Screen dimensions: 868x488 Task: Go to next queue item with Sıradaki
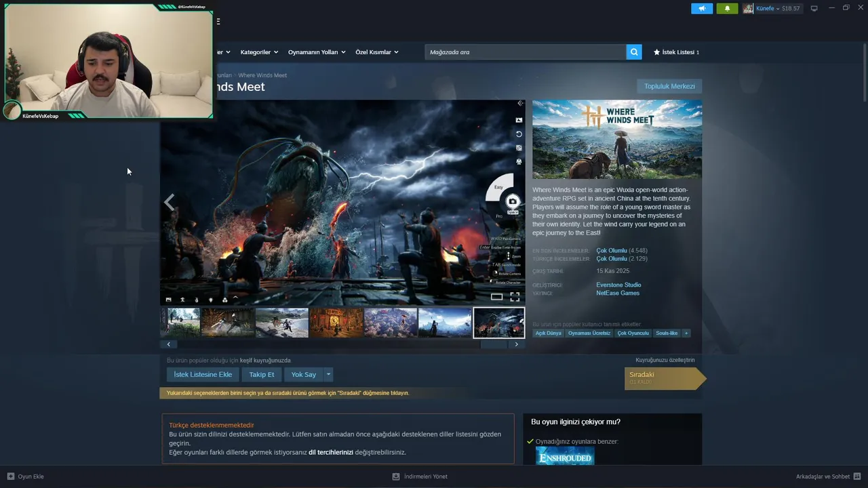point(665,378)
